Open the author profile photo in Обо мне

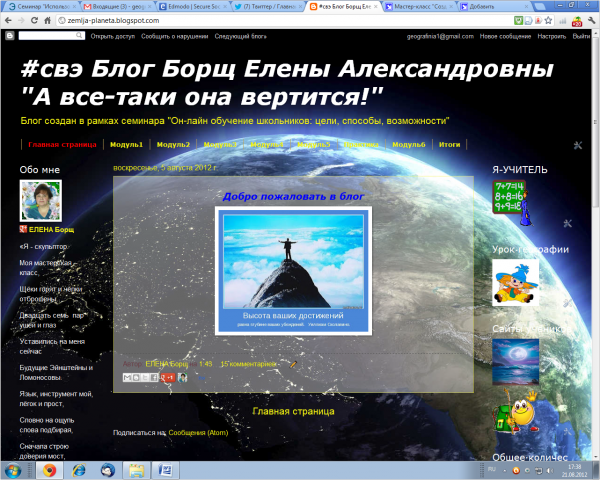[x=41, y=201]
